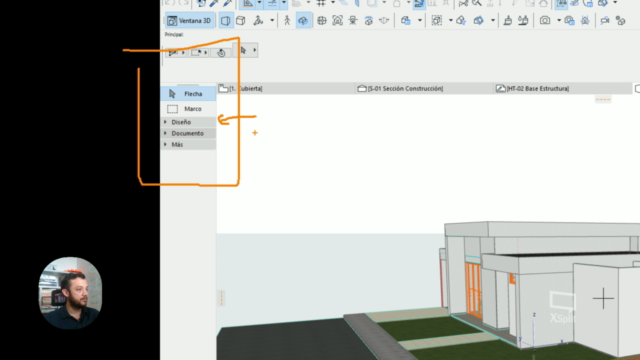
Task: Click the eye with arrow look-to icon
Action: coord(368,20)
